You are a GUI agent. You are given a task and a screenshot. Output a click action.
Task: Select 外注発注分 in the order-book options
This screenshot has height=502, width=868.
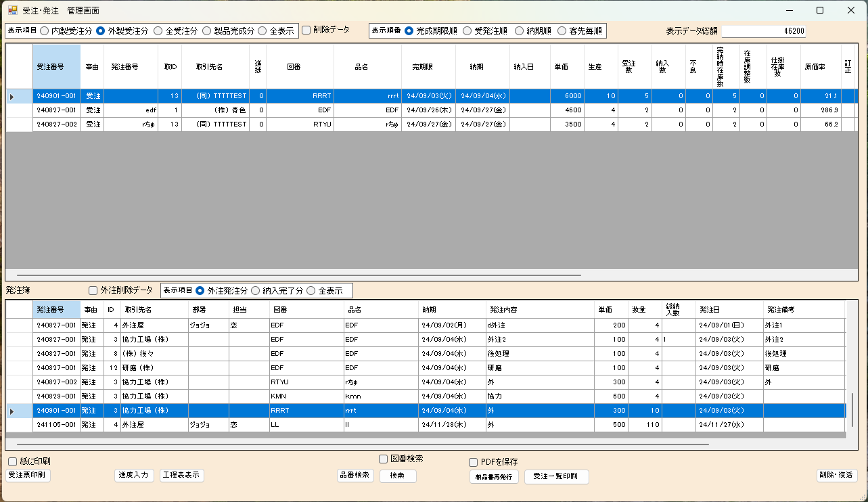click(221, 291)
